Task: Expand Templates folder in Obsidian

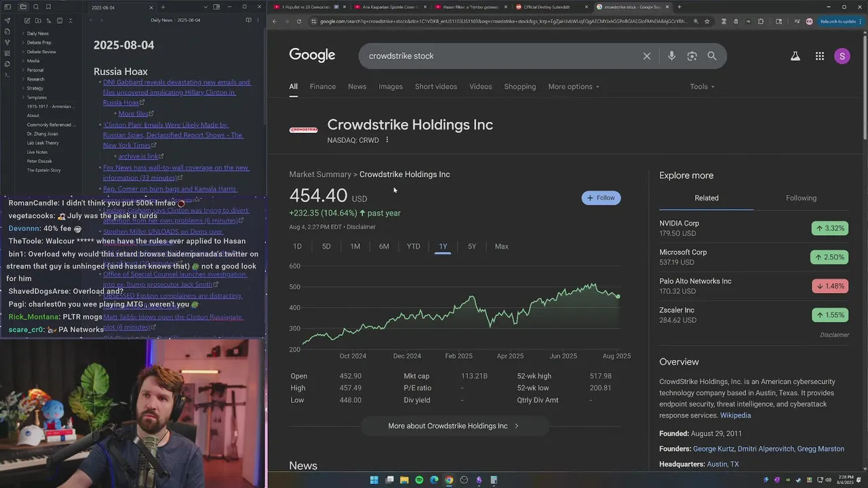Action: point(37,98)
